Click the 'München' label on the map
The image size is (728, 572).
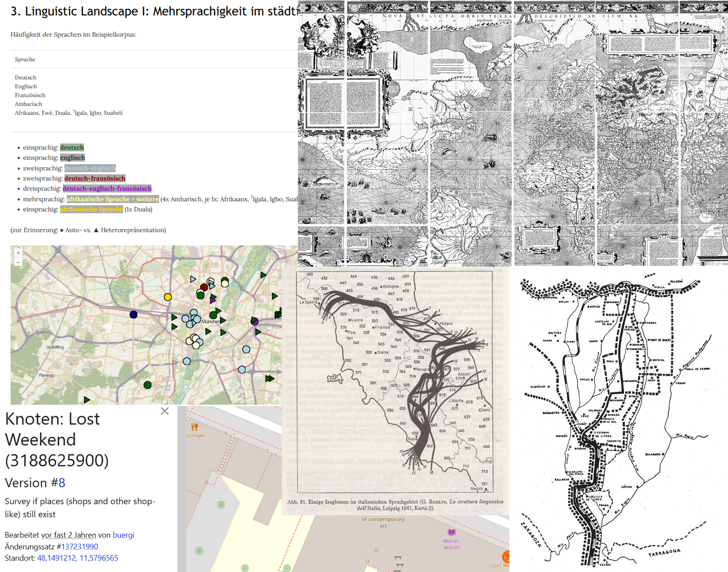click(211, 322)
